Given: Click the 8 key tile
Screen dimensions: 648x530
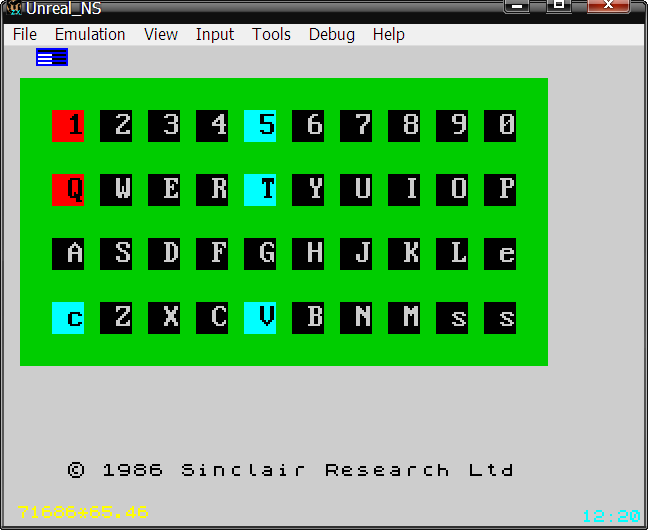Looking at the screenshot, I should click(x=404, y=126).
